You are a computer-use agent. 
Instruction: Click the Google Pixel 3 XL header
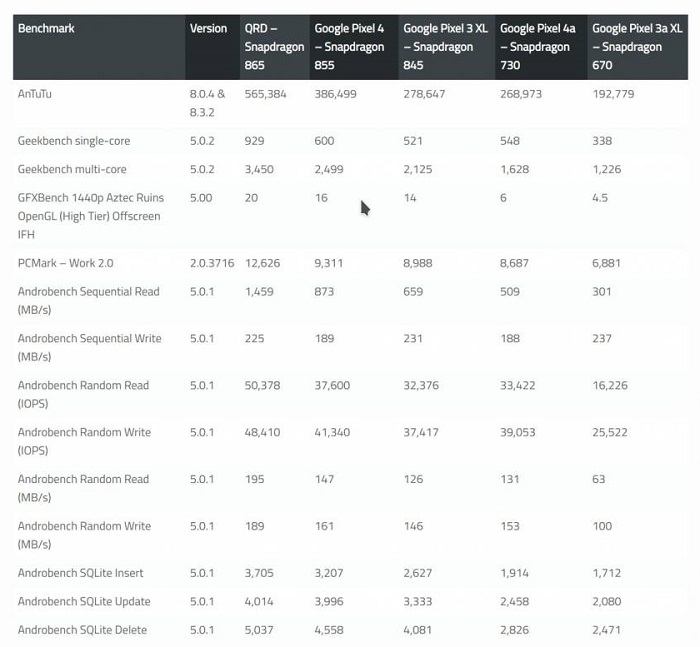[440, 47]
